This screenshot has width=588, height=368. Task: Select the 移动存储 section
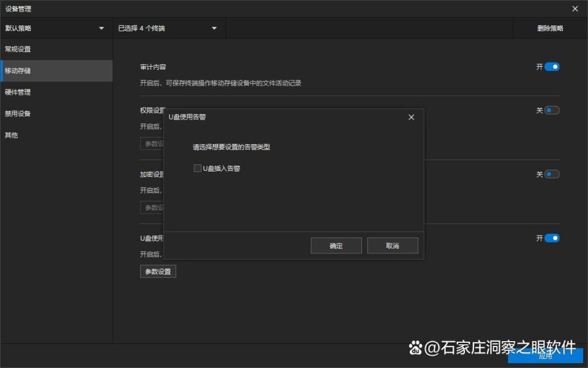click(56, 70)
